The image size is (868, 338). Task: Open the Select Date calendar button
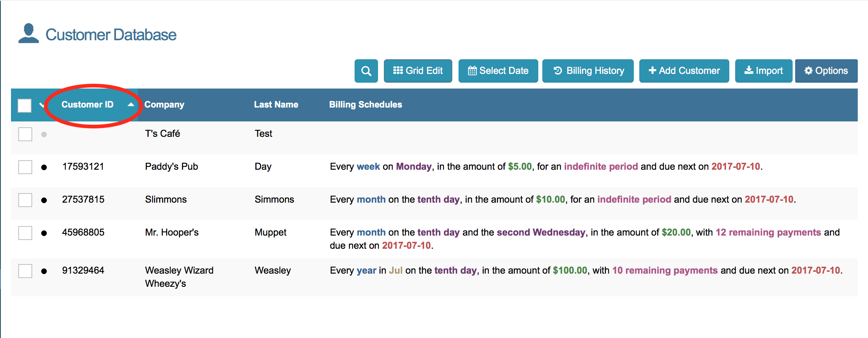tap(498, 71)
